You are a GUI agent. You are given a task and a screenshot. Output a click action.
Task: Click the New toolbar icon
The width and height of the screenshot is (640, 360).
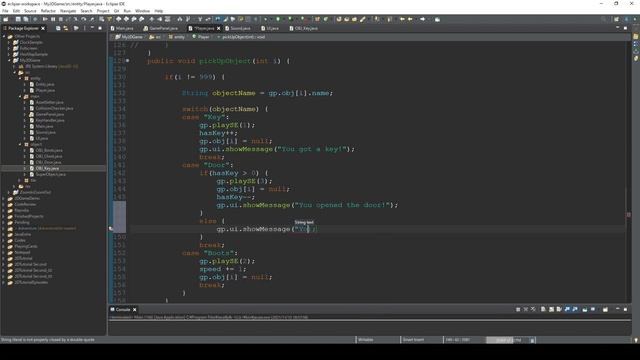tap(6, 19)
